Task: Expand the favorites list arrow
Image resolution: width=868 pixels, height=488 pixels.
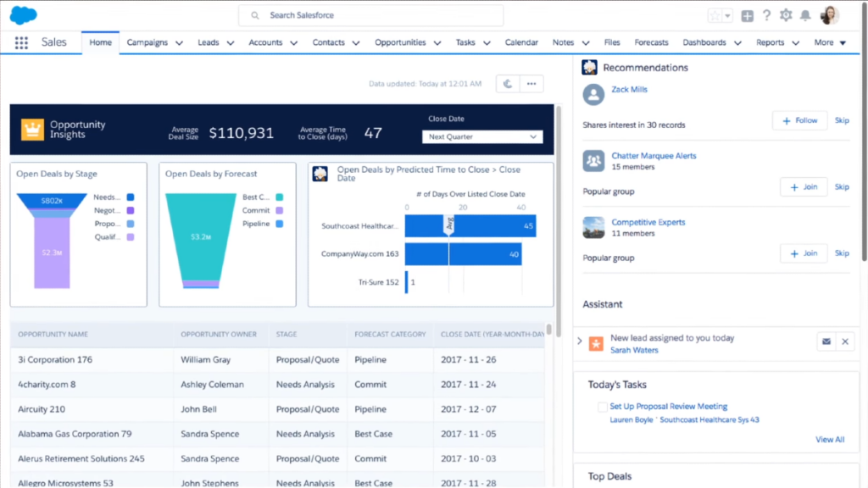Action: click(x=728, y=15)
